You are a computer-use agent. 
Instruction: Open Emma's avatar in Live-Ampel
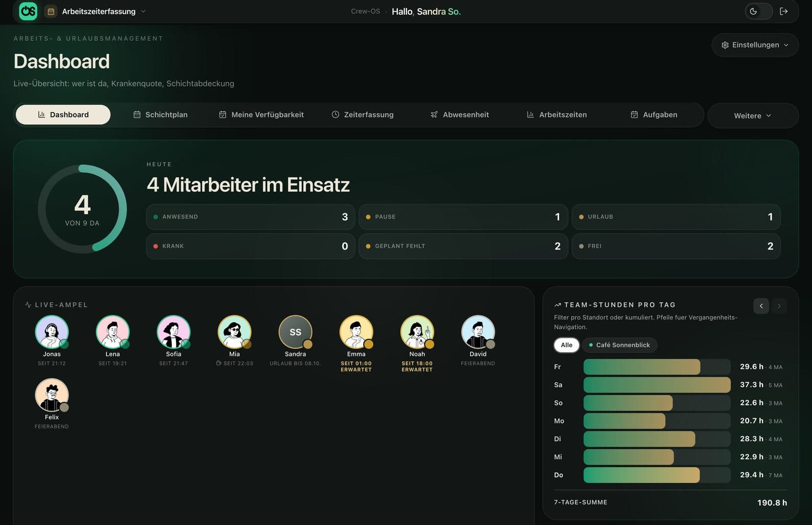[x=356, y=332]
